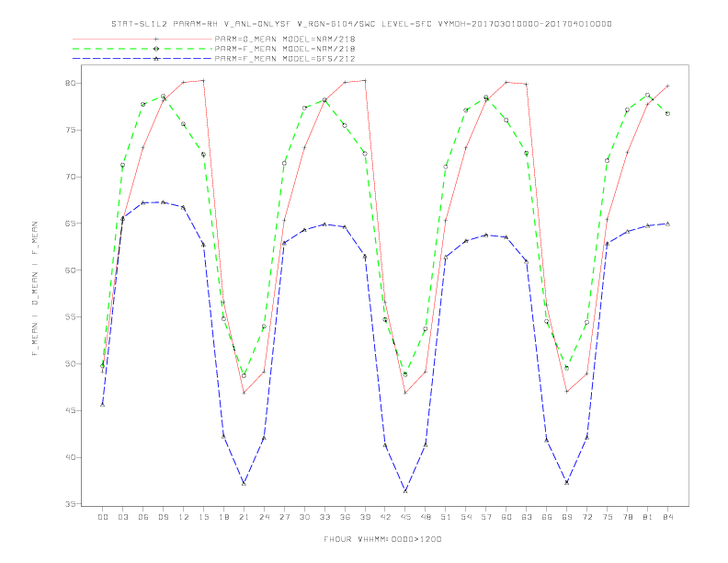Click y-axis tick label 35
The height and width of the screenshot is (563, 728).
70,504
